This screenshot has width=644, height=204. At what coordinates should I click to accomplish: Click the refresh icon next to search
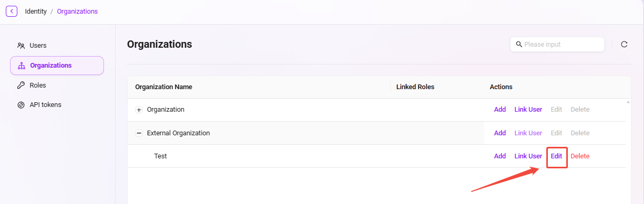624,45
